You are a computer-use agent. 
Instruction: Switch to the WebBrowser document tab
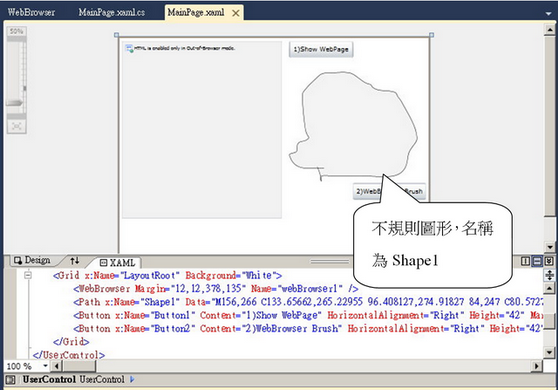31,12
